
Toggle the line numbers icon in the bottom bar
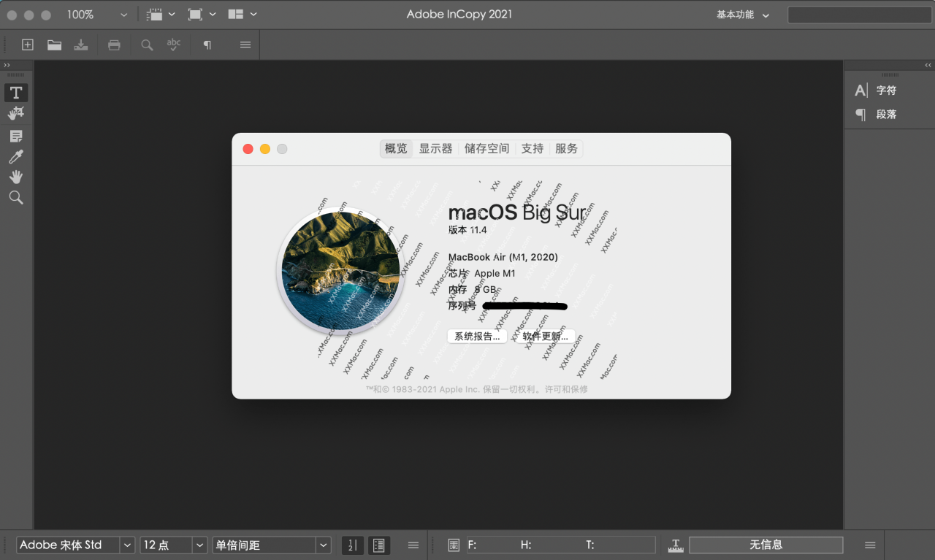coord(352,545)
